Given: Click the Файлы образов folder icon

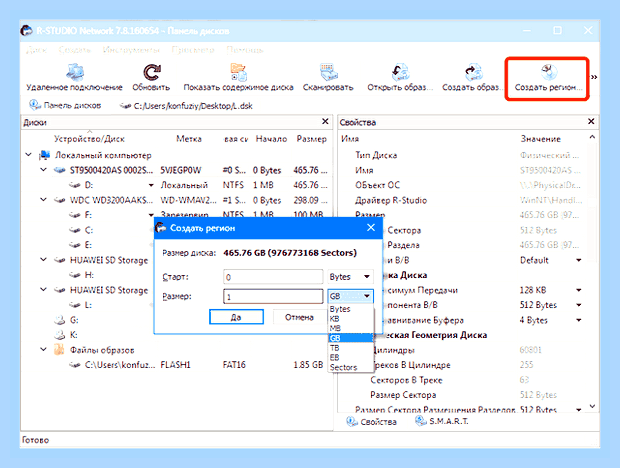Looking at the screenshot, I should coord(59,349).
